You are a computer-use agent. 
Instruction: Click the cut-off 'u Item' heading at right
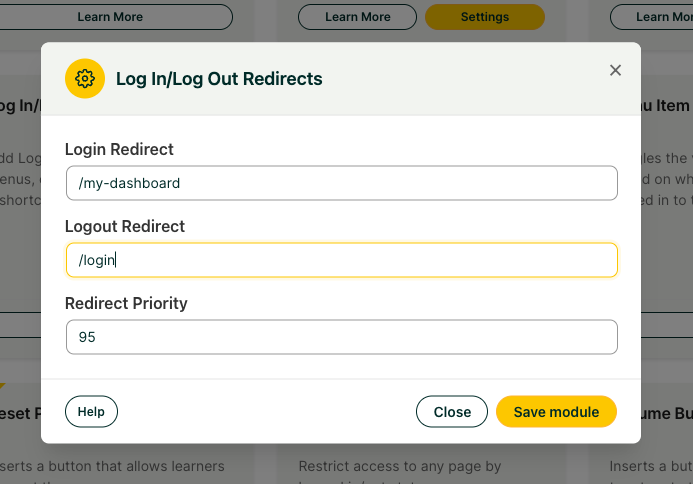tap(665, 106)
